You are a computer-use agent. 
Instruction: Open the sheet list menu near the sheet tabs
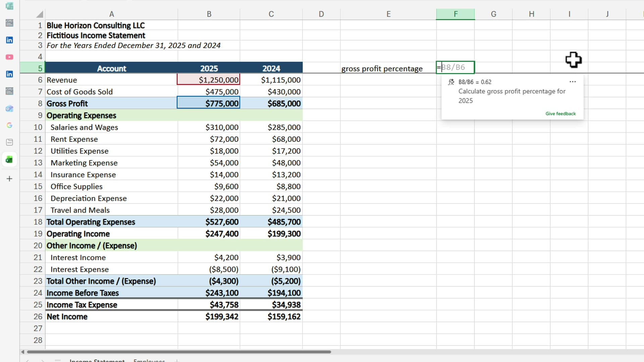pyautogui.click(x=57, y=360)
